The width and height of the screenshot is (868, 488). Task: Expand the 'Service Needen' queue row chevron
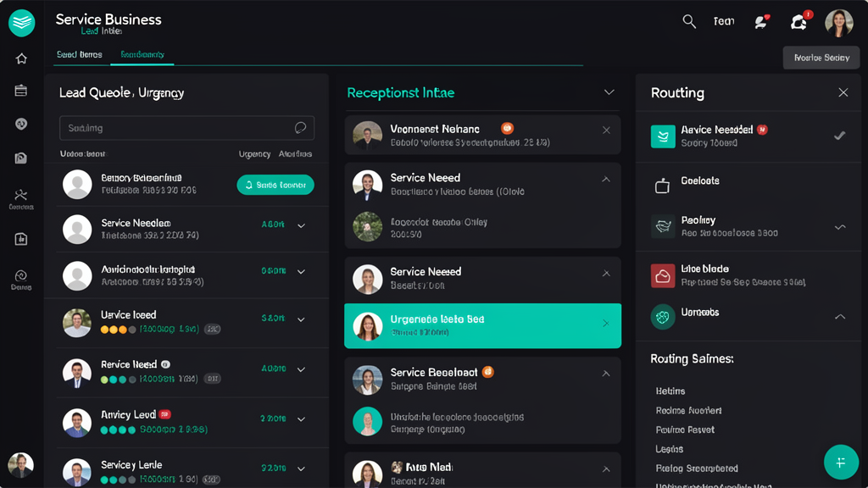(x=301, y=225)
